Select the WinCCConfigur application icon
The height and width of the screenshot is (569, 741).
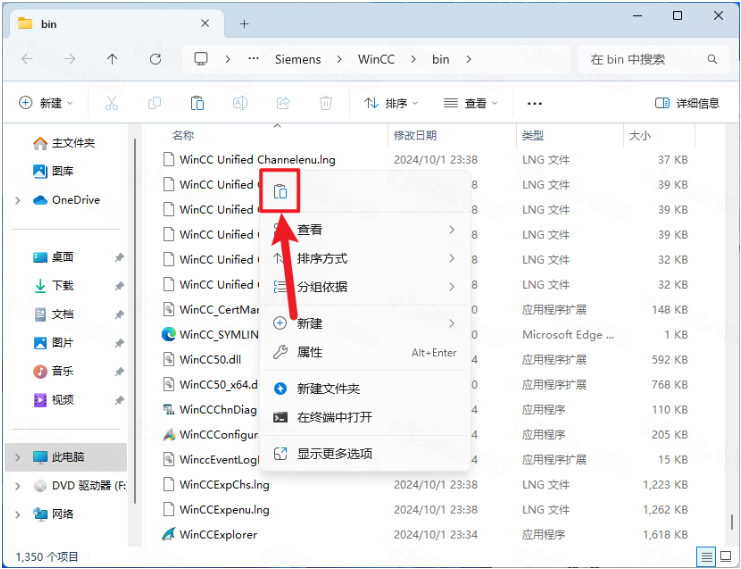(x=169, y=434)
